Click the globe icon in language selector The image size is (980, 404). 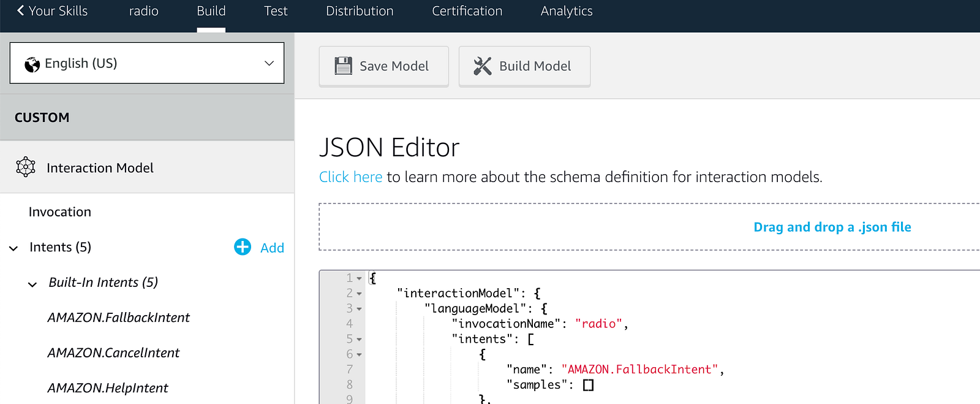32,64
